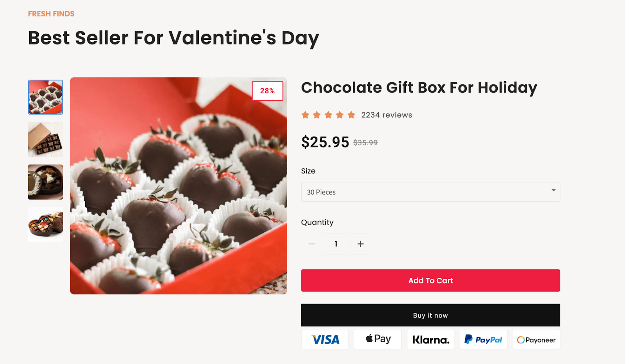Click the five-star rating icons
The width and height of the screenshot is (625, 364).
pyautogui.click(x=328, y=115)
